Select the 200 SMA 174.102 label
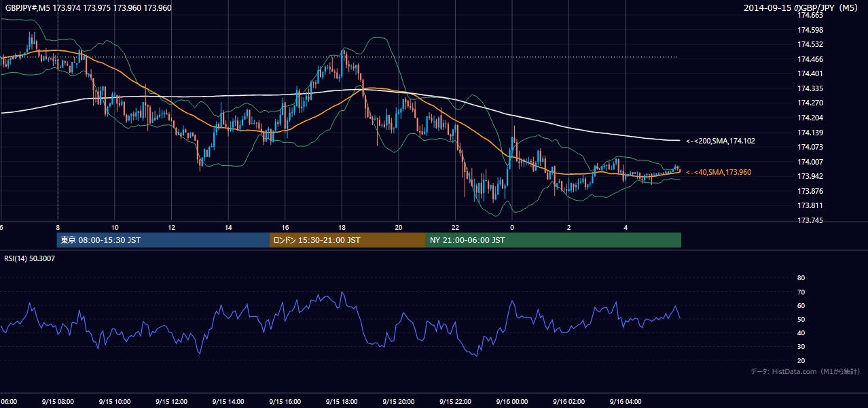 (721, 141)
